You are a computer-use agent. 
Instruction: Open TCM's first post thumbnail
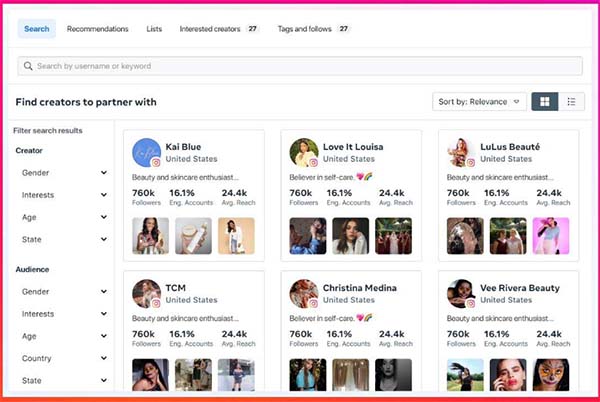click(150, 375)
